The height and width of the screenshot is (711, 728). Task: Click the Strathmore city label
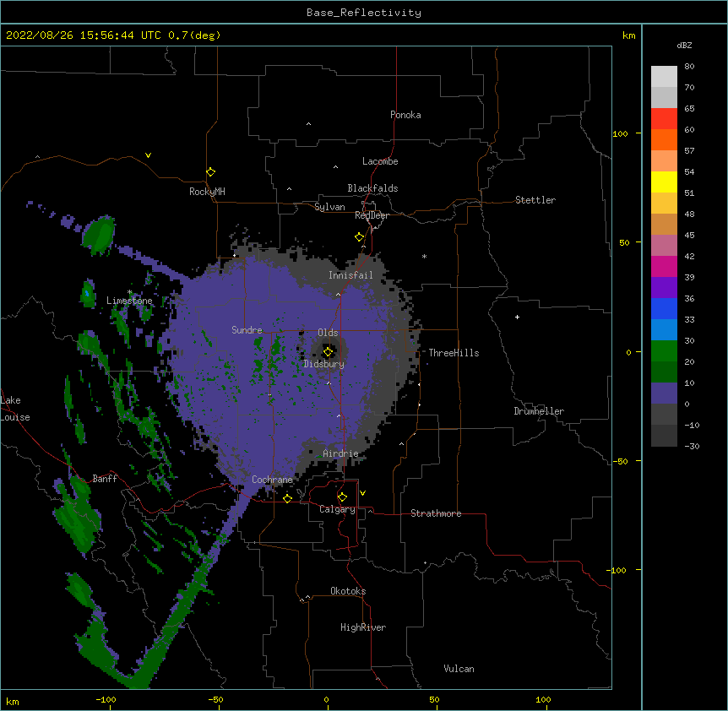[436, 513]
